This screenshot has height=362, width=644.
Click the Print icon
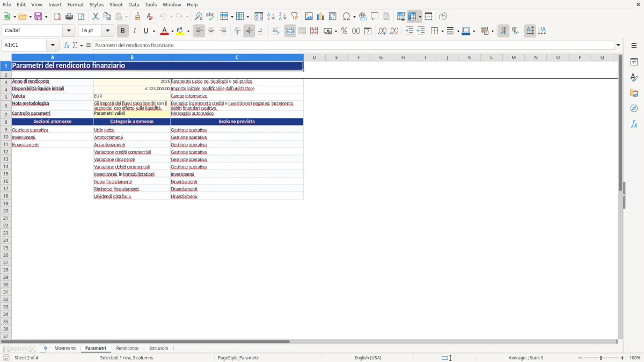pyautogui.click(x=69, y=17)
